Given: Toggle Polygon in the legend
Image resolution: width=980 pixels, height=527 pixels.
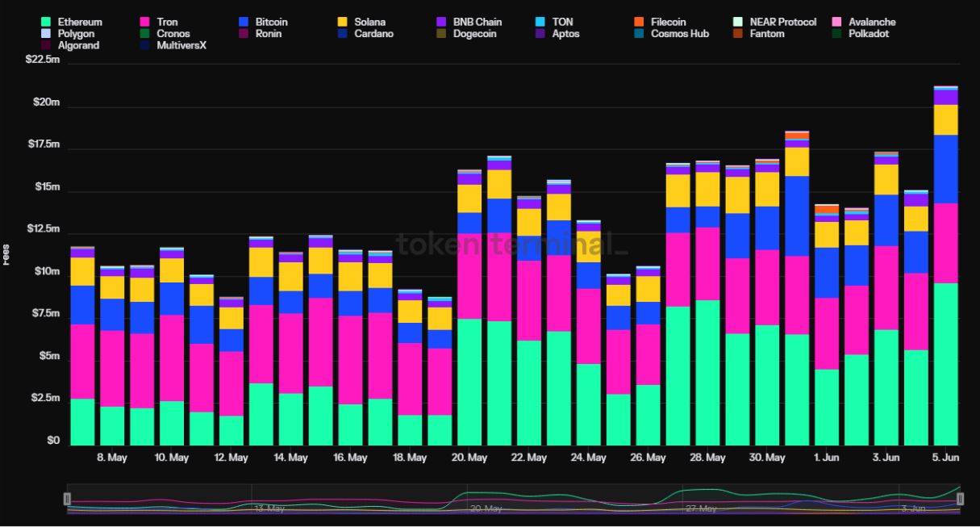Looking at the screenshot, I should coord(67,34).
